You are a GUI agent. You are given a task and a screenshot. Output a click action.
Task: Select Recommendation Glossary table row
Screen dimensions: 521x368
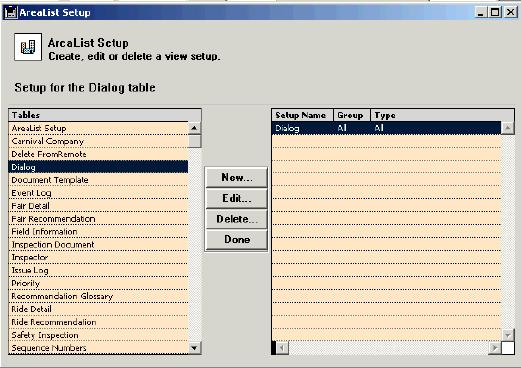pyautogui.click(x=98, y=296)
